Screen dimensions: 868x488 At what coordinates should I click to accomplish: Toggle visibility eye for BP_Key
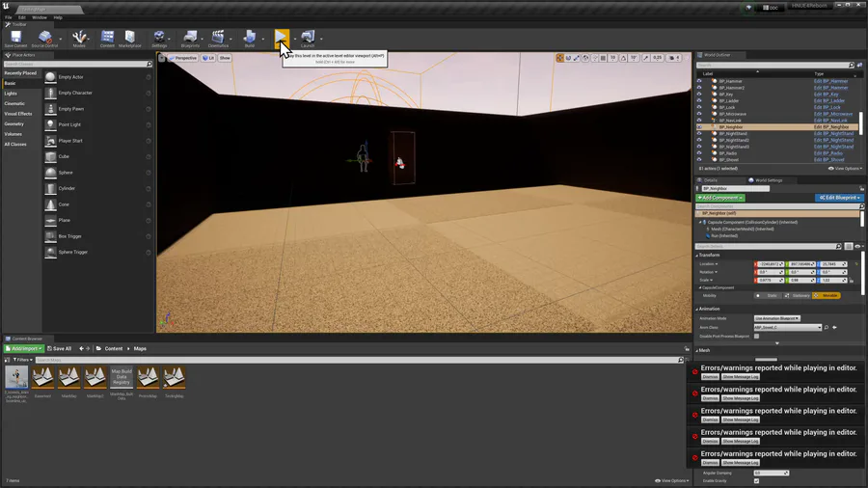tap(699, 95)
